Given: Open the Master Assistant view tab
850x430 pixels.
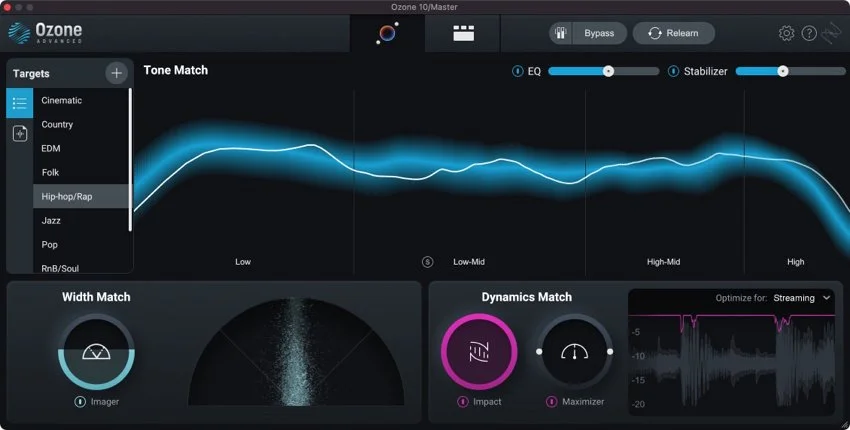Looking at the screenshot, I should tap(387, 33).
